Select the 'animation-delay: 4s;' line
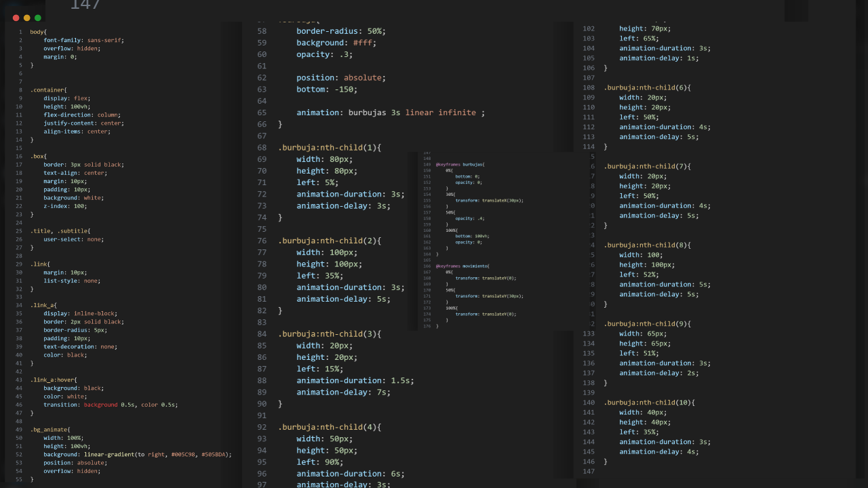The image size is (868, 488). [x=659, y=451]
